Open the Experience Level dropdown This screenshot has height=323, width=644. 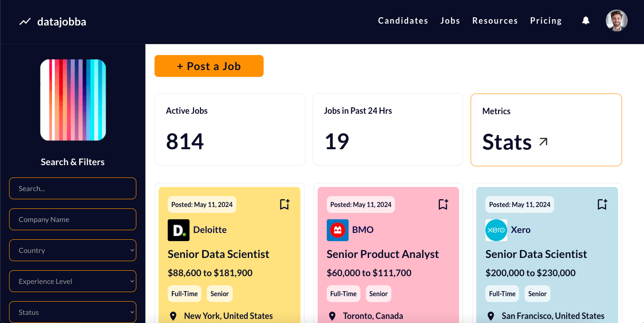pos(73,281)
